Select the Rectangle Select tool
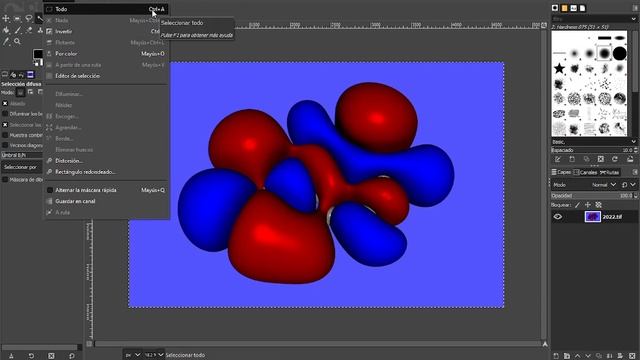 (17, 18)
